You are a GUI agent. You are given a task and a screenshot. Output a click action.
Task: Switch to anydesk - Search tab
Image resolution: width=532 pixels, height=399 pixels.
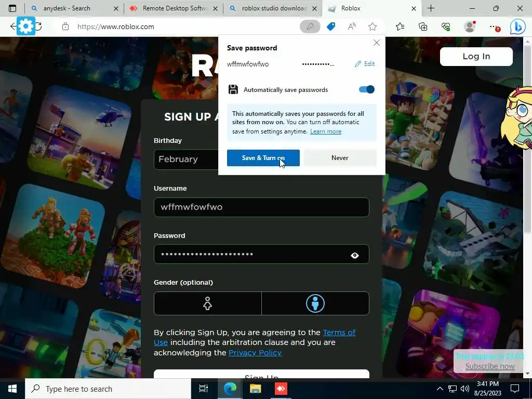pyautogui.click(x=66, y=8)
